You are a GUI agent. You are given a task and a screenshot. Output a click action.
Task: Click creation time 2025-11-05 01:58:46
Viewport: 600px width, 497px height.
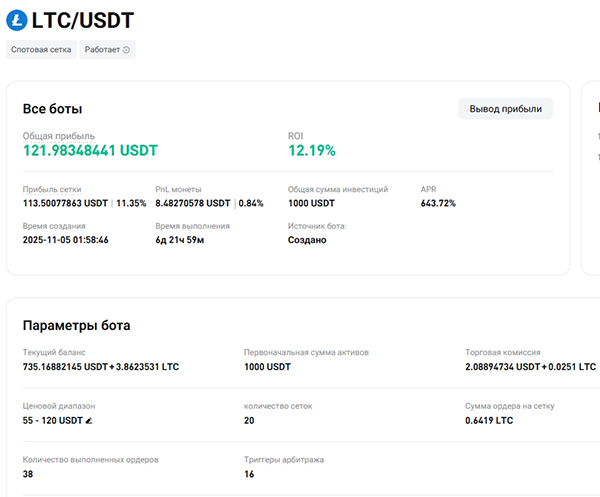(x=66, y=240)
